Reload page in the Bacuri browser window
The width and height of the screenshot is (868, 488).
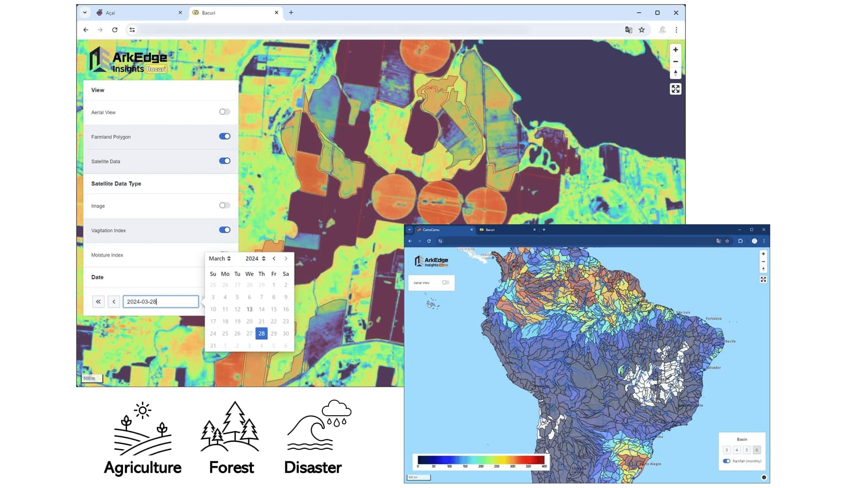pos(115,30)
